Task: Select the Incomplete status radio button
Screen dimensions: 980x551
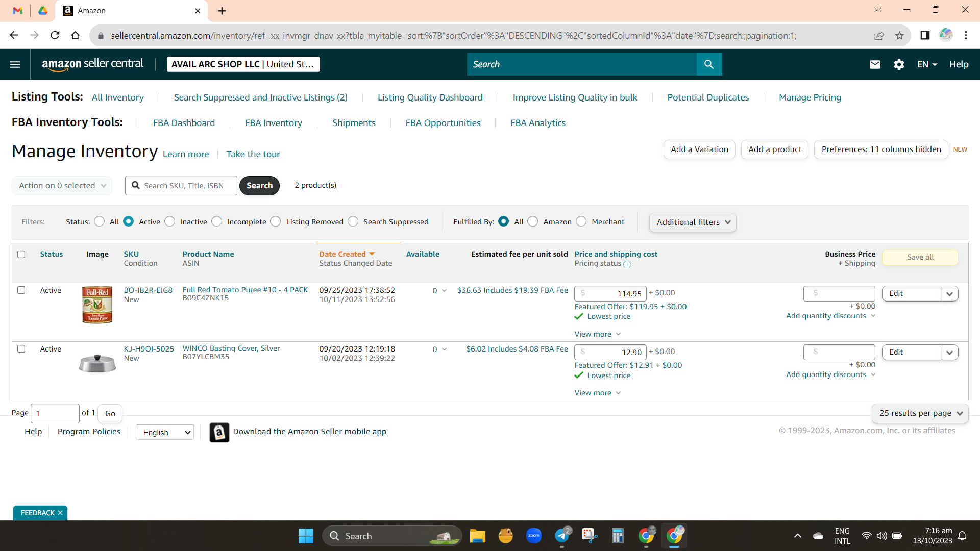Action: click(217, 221)
